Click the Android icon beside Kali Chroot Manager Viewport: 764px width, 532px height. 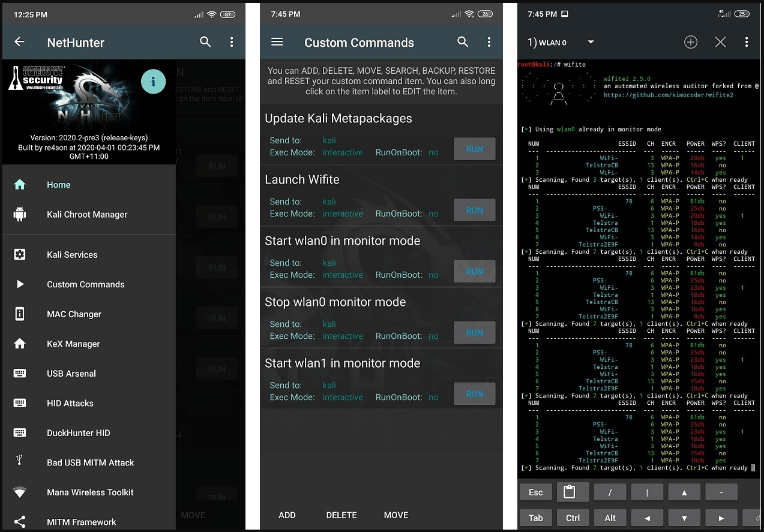(20, 214)
